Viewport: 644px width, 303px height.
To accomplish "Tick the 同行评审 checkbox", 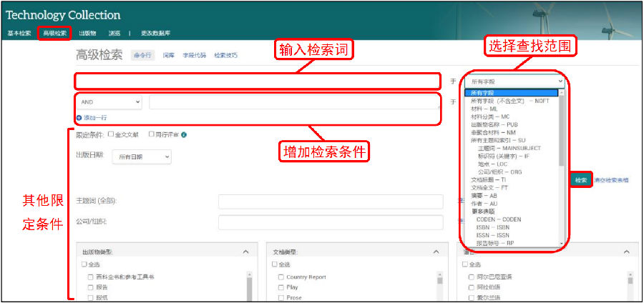I will 151,134.
